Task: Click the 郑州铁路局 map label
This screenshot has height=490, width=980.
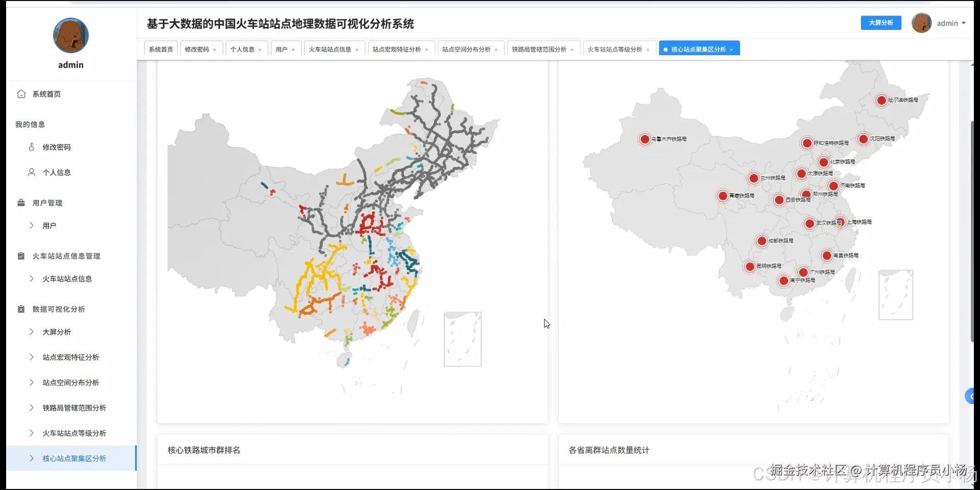Action: coord(825,194)
